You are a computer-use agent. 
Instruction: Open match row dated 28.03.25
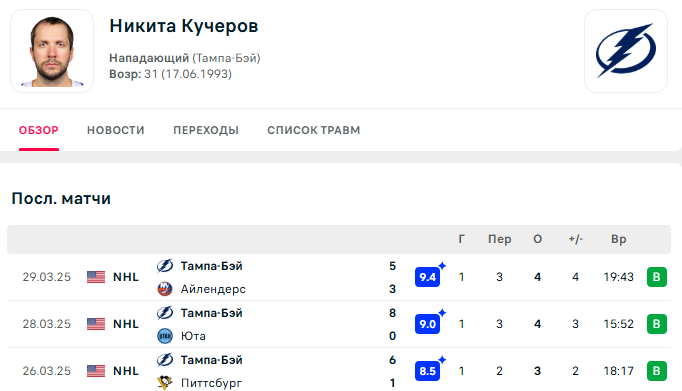coord(339,324)
